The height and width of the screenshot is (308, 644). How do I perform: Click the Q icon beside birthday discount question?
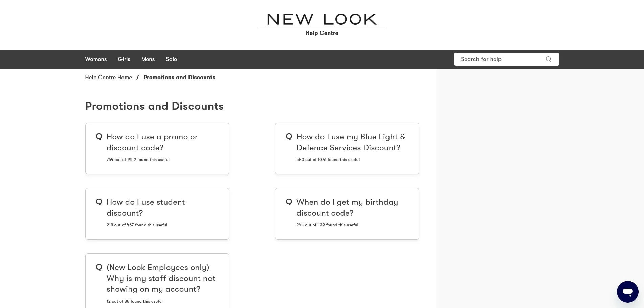click(289, 202)
